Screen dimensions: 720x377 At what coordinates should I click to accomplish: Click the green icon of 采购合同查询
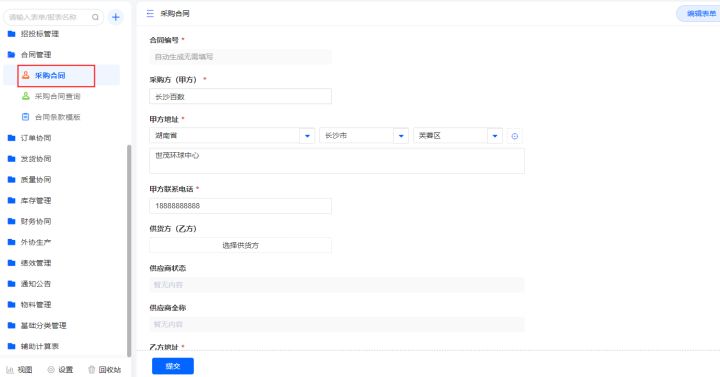(x=26, y=96)
